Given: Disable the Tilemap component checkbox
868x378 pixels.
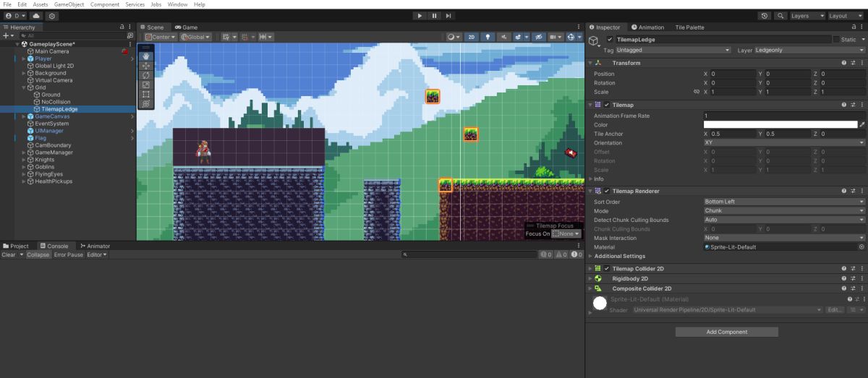Looking at the screenshot, I should pos(607,105).
